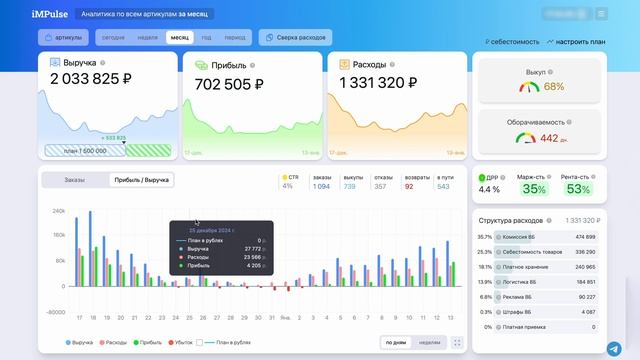Screen dimensions: 640x360
Task: Select the месяц period tab
Action: [180, 38]
